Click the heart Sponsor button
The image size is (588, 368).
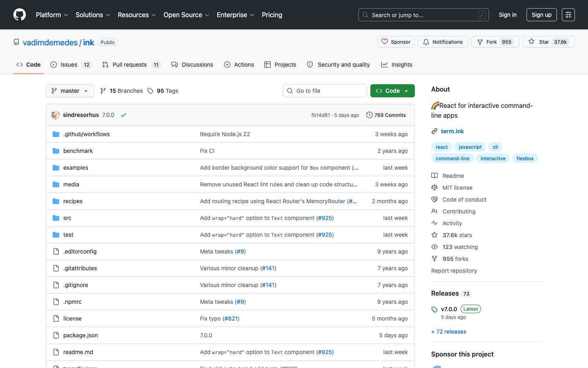[x=396, y=42]
